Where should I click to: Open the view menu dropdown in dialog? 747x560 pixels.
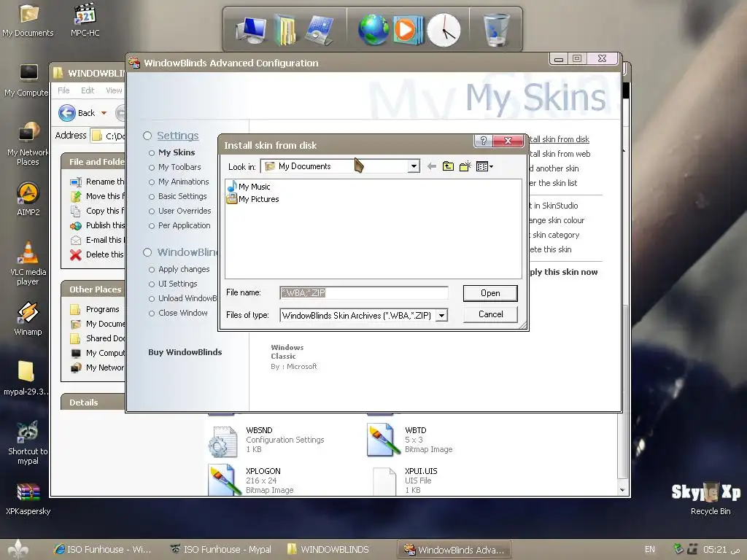484,166
